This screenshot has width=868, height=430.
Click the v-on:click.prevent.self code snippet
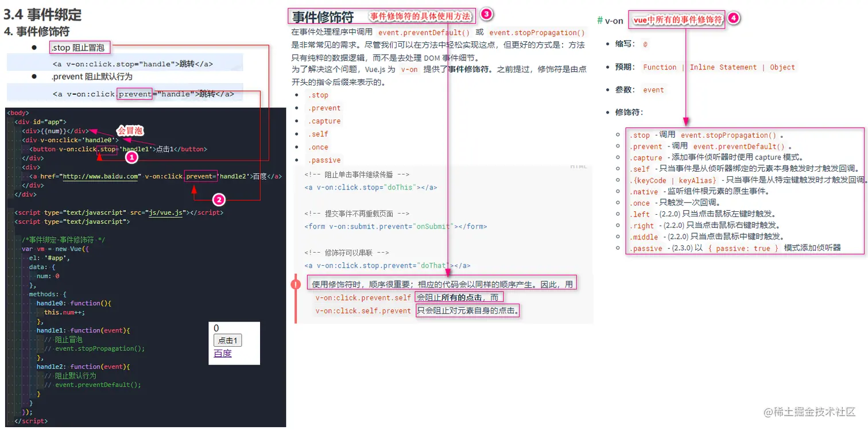click(x=363, y=298)
